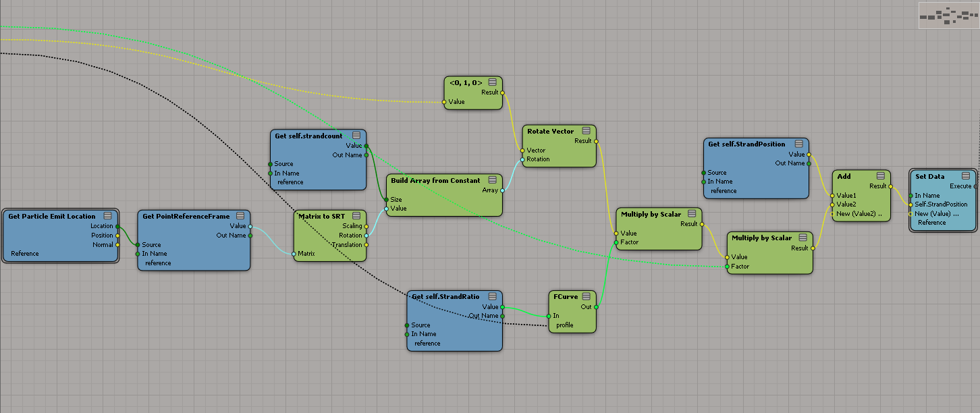Open menu icon on Get self.strandcount node
This screenshot has height=413, width=980.
356,136
